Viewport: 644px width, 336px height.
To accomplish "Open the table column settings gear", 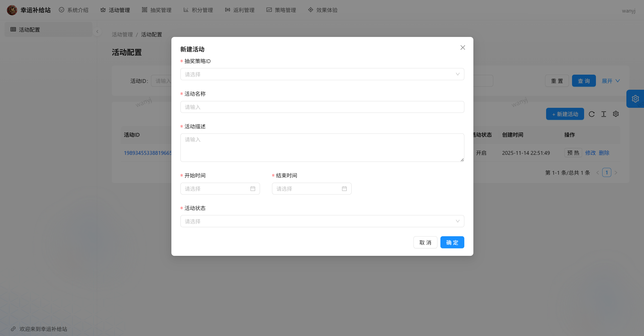I will coord(616,114).
